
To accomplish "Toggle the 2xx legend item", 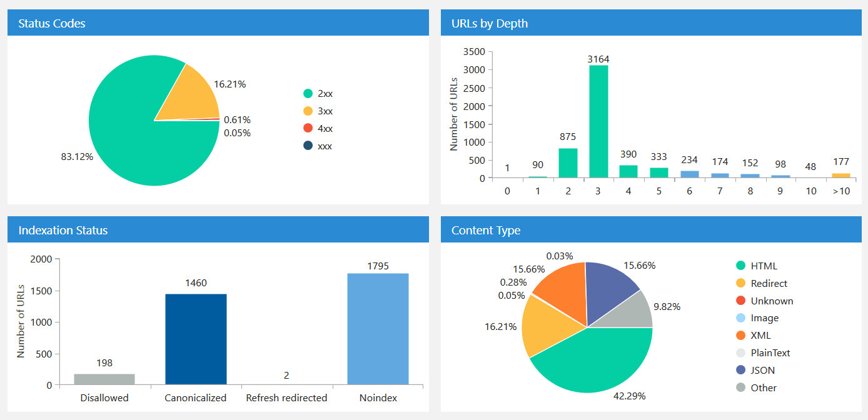I will (x=318, y=94).
